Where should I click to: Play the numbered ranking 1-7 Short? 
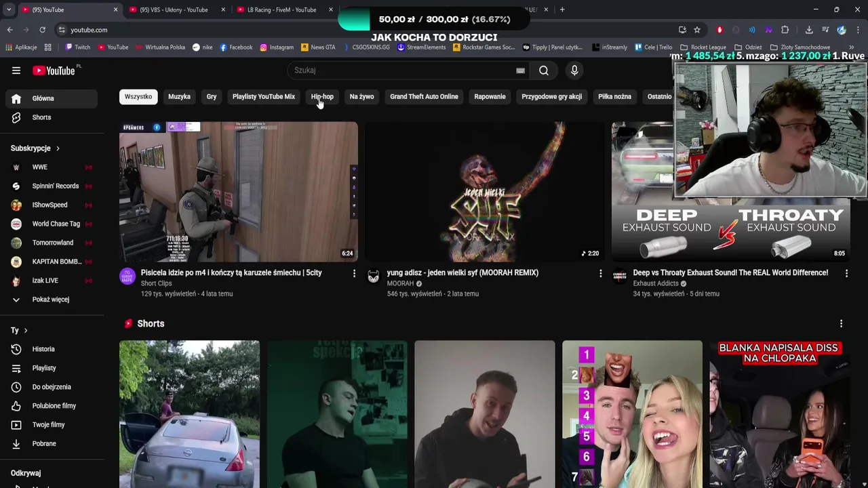pos(632,414)
